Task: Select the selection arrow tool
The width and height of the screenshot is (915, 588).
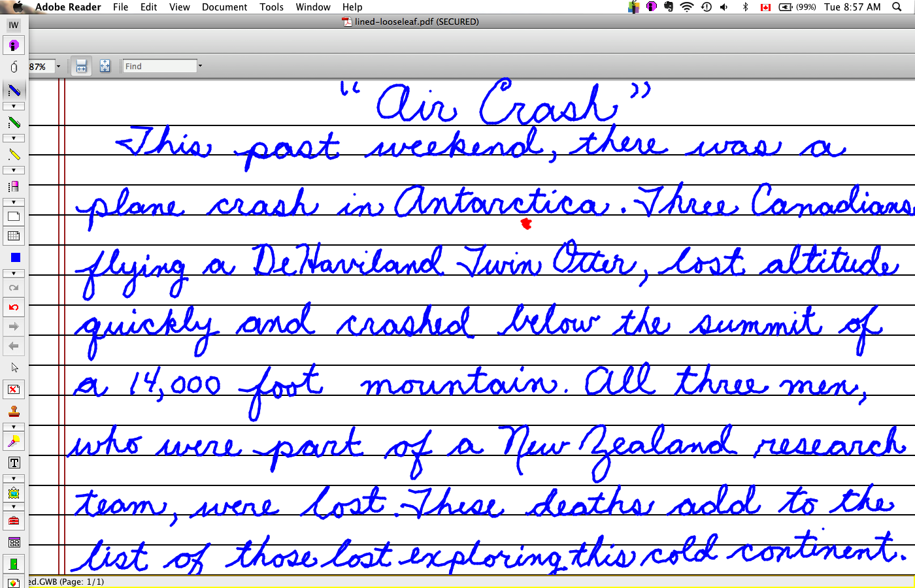Action: [14, 367]
